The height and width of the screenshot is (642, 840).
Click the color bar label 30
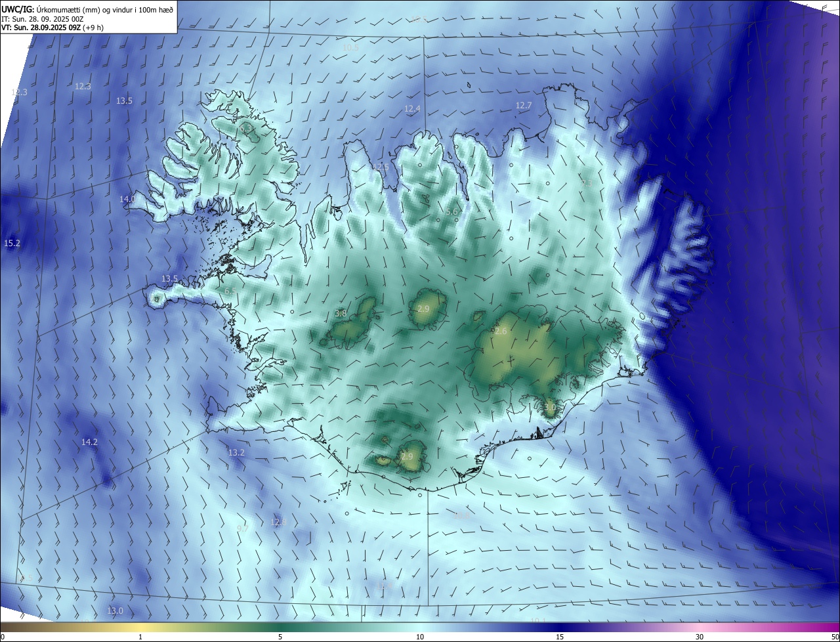pyautogui.click(x=700, y=637)
